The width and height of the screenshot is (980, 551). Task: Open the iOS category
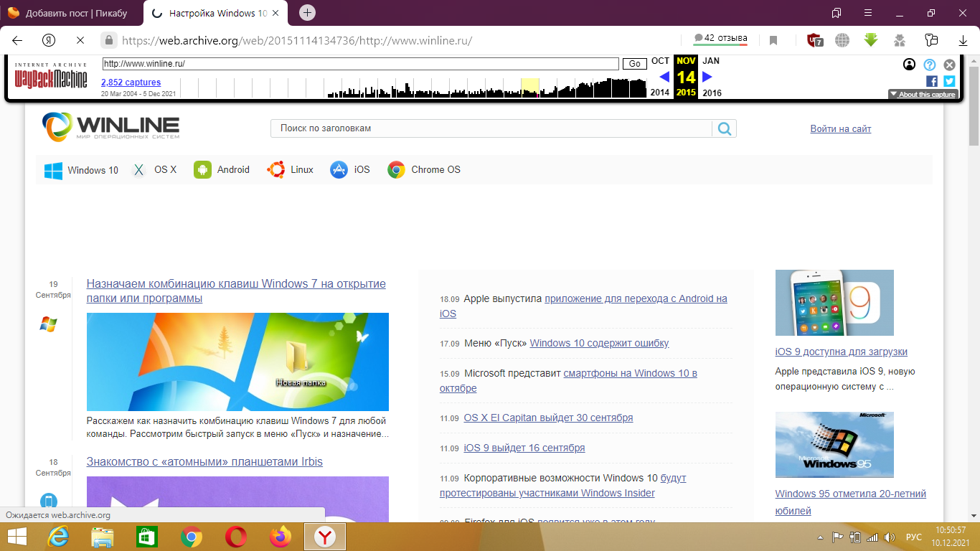350,170
